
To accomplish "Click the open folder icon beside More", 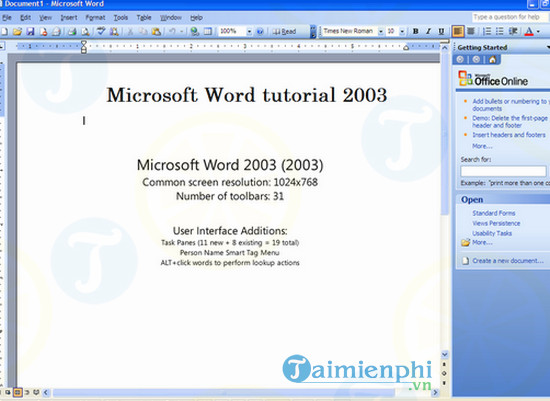I will coord(465,242).
